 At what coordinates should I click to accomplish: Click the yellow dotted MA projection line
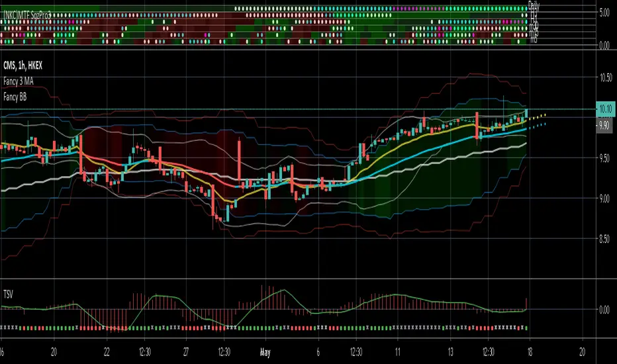538,117
